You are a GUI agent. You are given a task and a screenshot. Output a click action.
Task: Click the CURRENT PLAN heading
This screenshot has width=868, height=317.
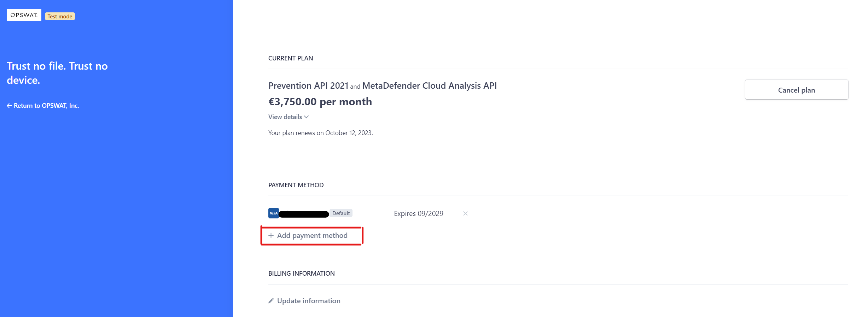291,58
